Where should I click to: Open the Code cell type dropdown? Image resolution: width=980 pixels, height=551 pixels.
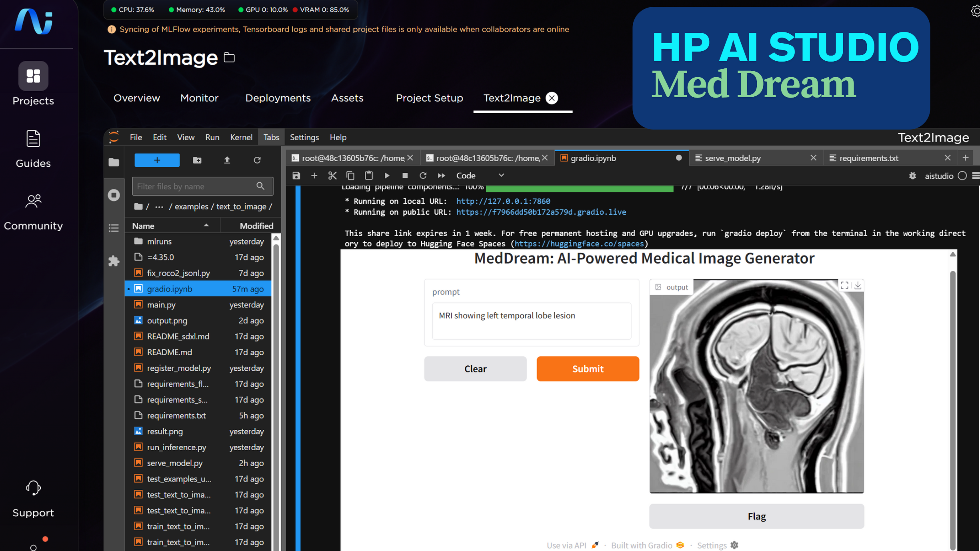(x=480, y=176)
